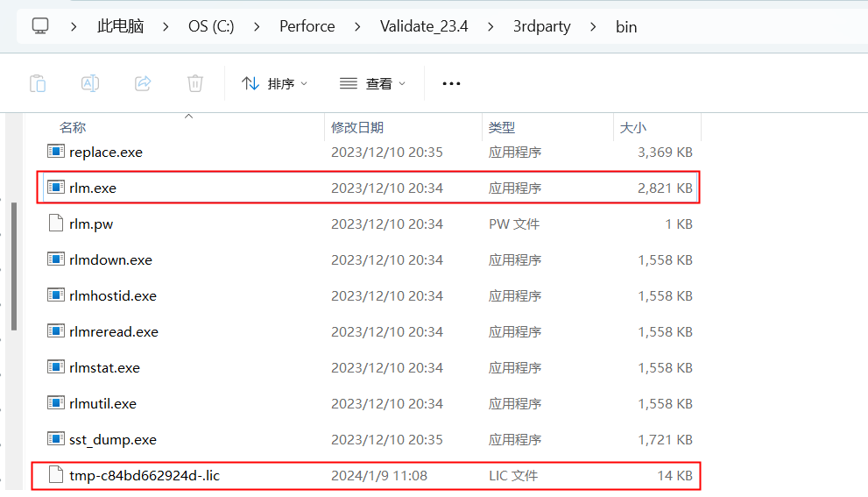Expand chevron after Validate_23.4 in breadcrumb
868x497 pixels.
point(490,26)
